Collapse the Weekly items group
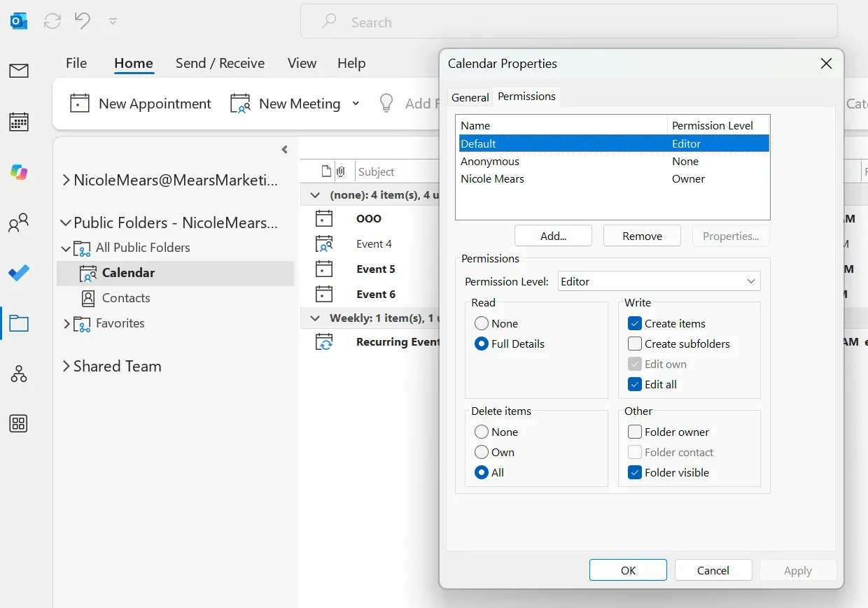 (x=316, y=318)
